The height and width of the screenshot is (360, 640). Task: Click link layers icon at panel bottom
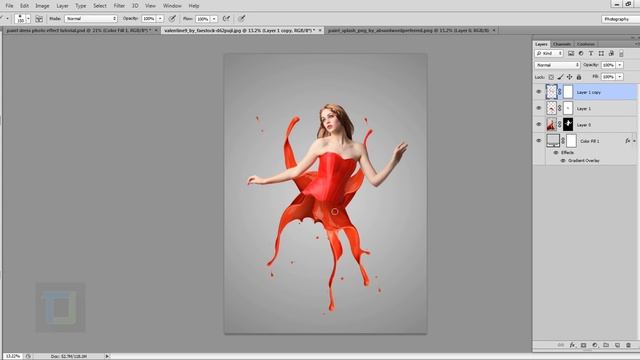[561, 345]
